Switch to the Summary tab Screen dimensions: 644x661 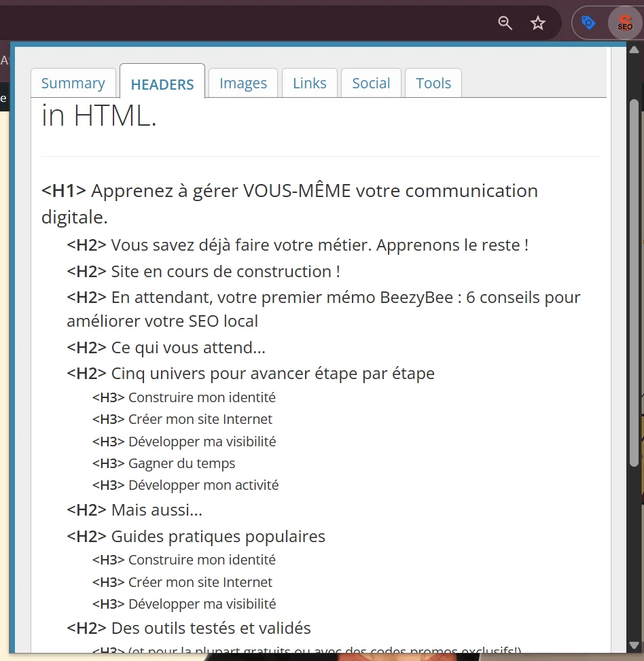(x=73, y=83)
